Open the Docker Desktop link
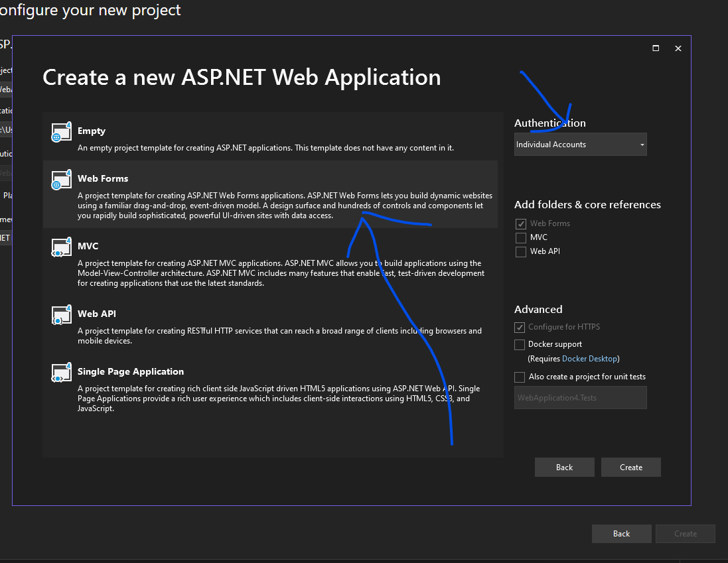Screen dimensions: 728x563 [590, 359]
